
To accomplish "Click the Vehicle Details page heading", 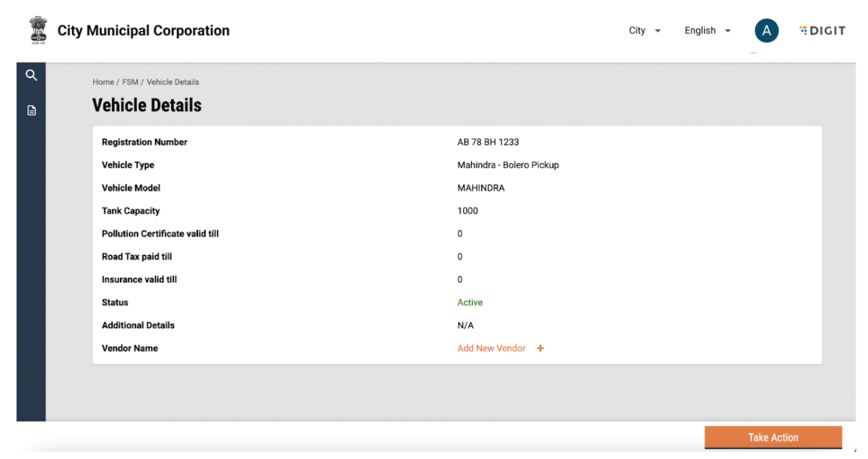I will pos(146,105).
